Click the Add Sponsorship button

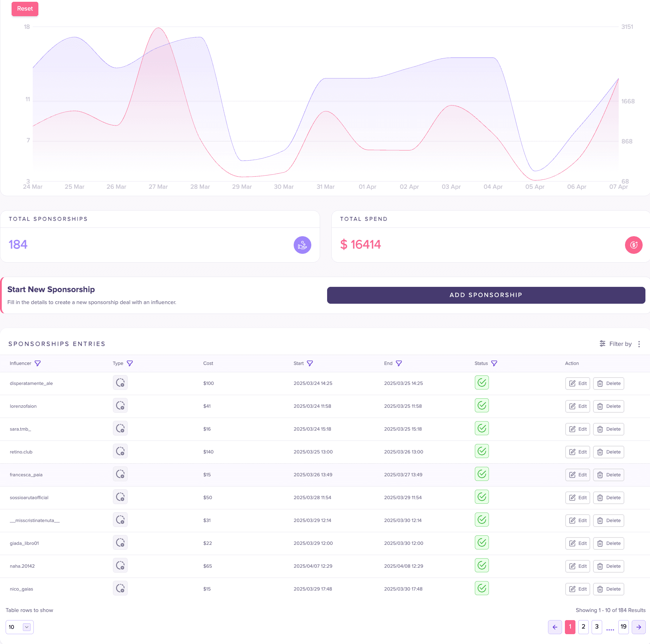pyautogui.click(x=486, y=295)
